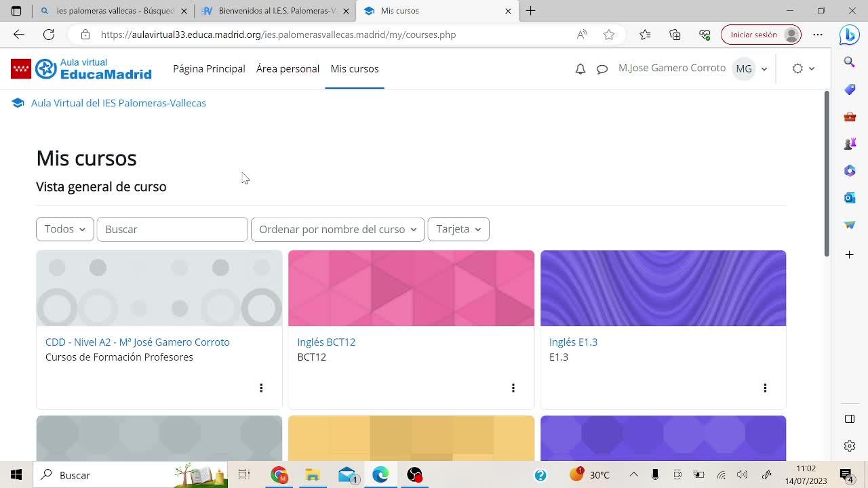Image resolution: width=868 pixels, height=488 pixels.
Task: Open the Inglés E1.3 purple course thumbnail
Action: 663,288
